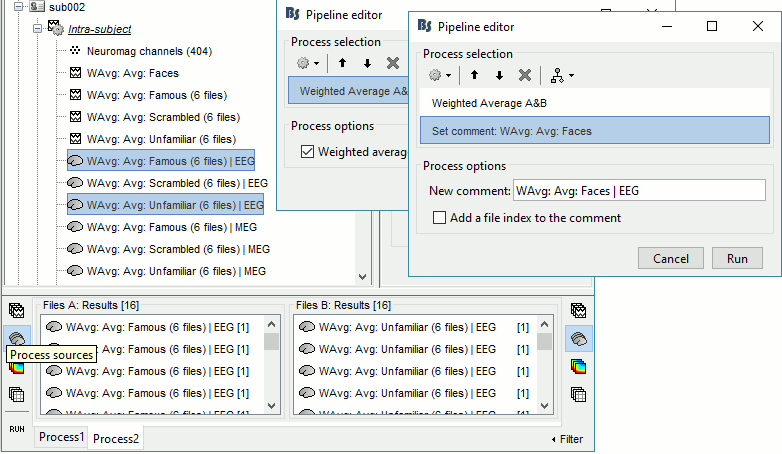Select the Process sources icon on left
This screenshot has height=454, width=782.
[x=16, y=339]
